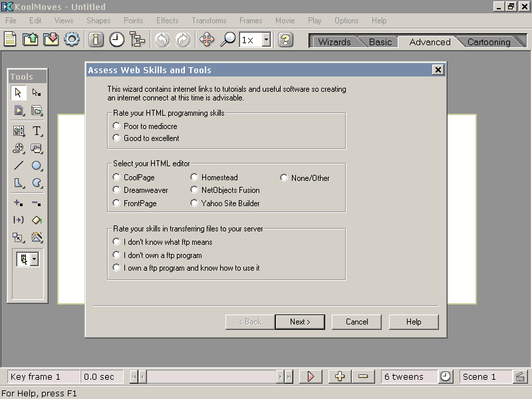Screen dimensions: 532x399
Task: Select Poor to mediocre HTML skills
Action: tap(116, 126)
